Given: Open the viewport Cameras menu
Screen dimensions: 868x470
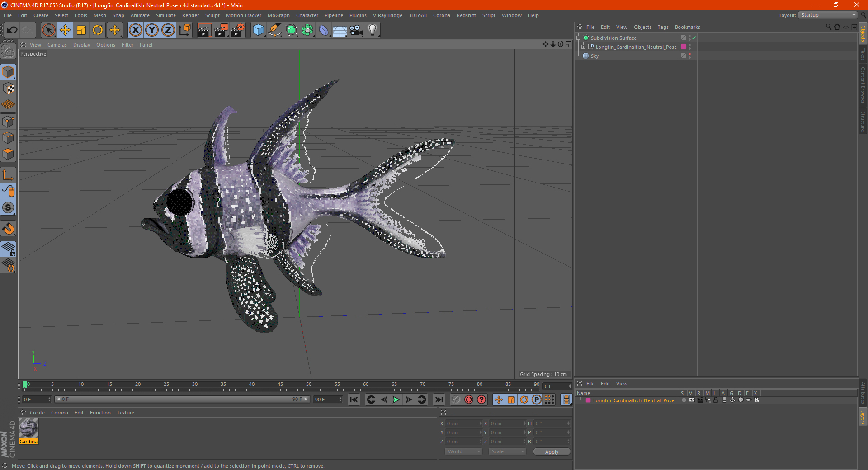Looking at the screenshot, I should [57, 45].
